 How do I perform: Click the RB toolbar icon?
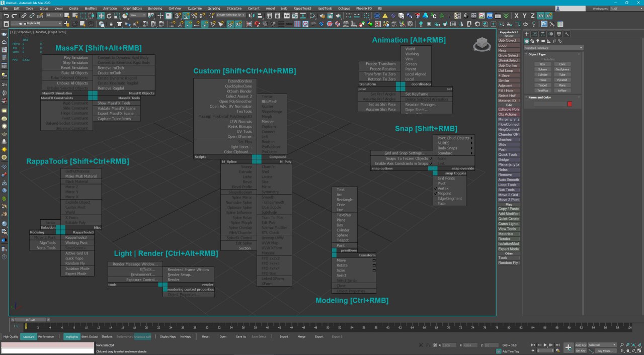click(490, 16)
